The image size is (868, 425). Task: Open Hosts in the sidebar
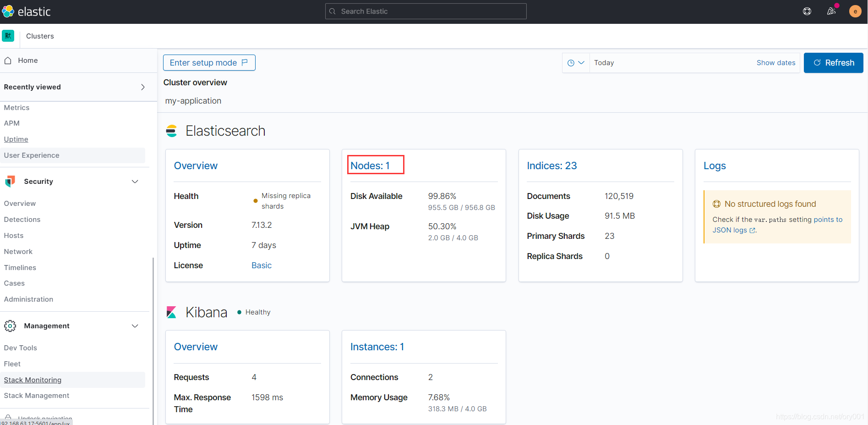pos(14,236)
